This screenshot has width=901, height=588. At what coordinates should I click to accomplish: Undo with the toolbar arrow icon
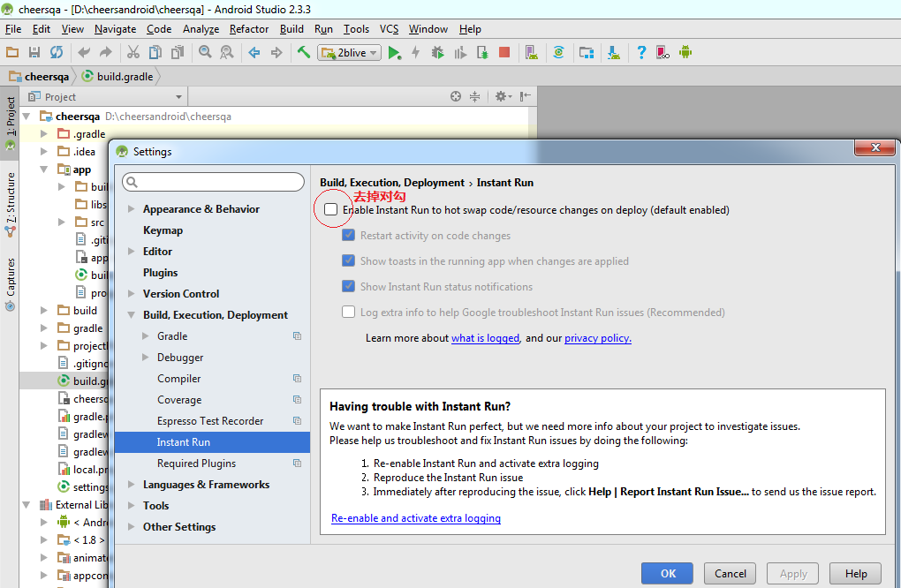[x=84, y=53]
